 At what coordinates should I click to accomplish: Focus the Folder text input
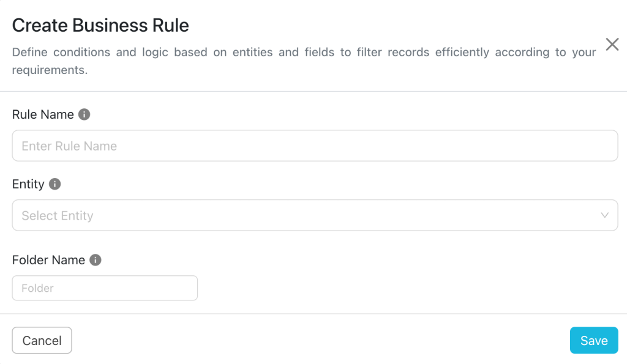(105, 288)
